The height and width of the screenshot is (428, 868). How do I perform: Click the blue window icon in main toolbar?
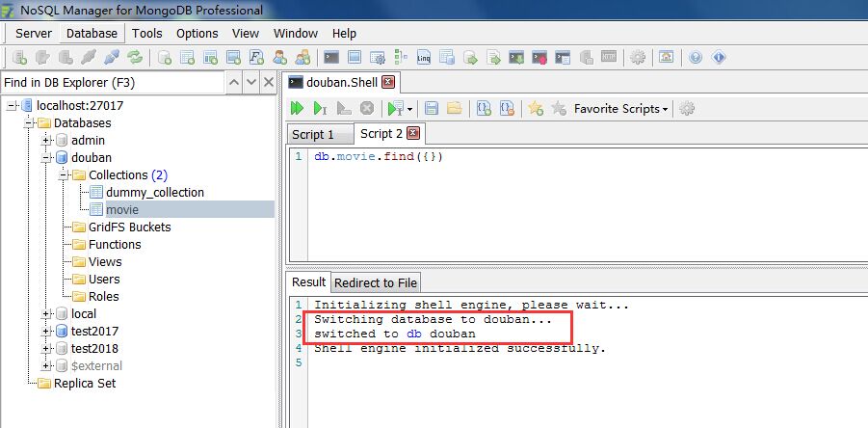[355, 57]
